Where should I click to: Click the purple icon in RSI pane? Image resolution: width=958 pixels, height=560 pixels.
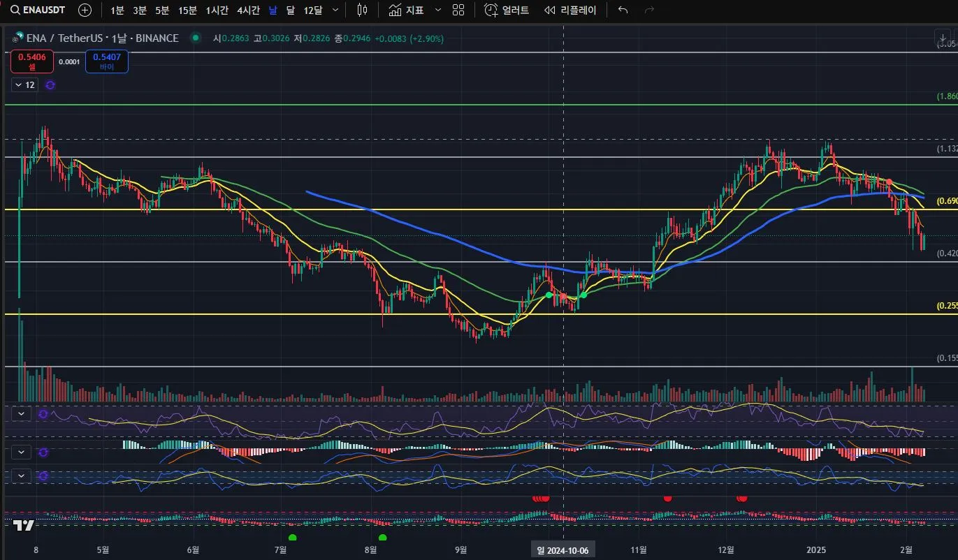(43, 414)
